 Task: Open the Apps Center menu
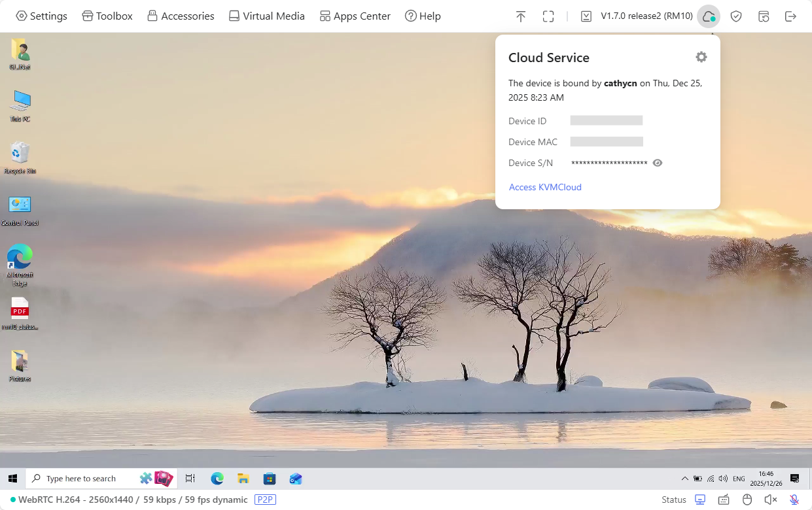[x=355, y=16]
